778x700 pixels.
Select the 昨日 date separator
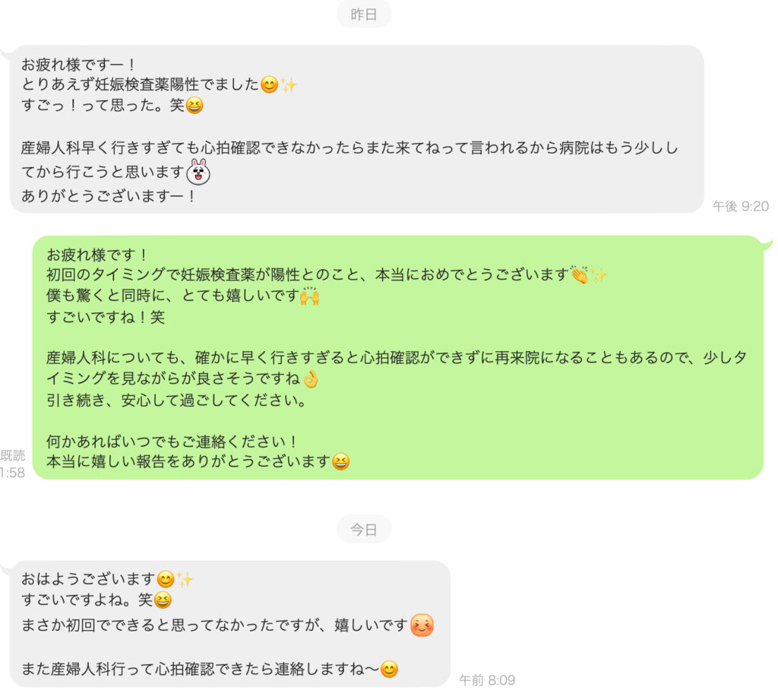[364, 14]
